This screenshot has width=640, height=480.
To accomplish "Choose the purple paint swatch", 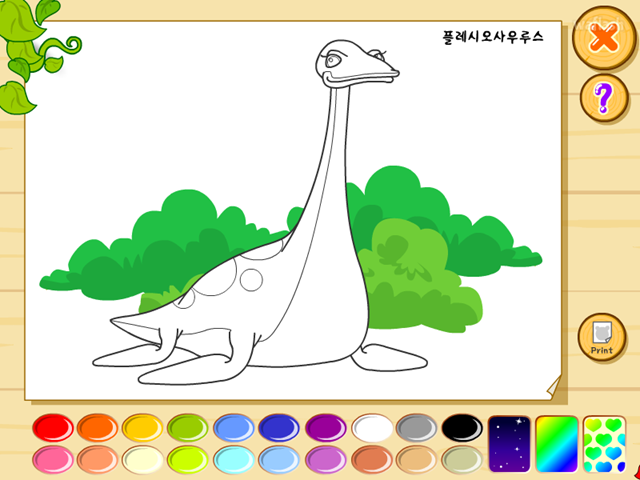I will coord(326,427).
